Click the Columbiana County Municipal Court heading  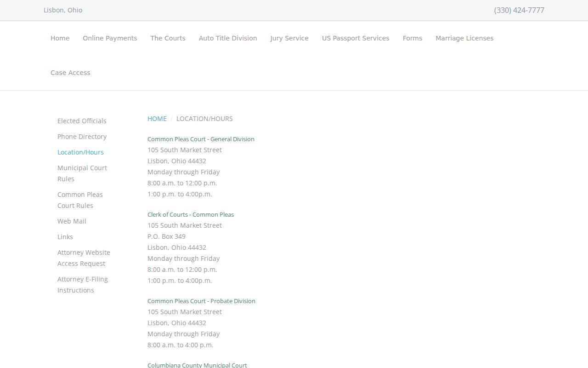[197, 365]
